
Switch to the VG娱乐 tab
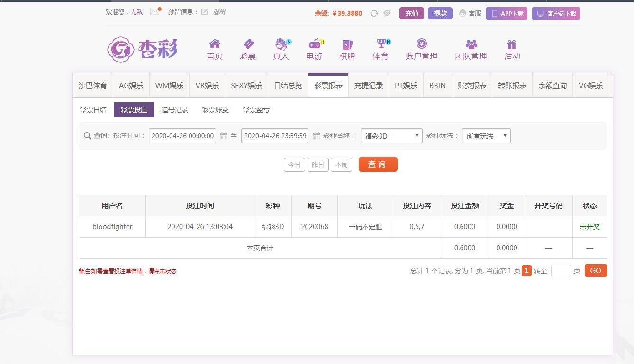pos(591,86)
